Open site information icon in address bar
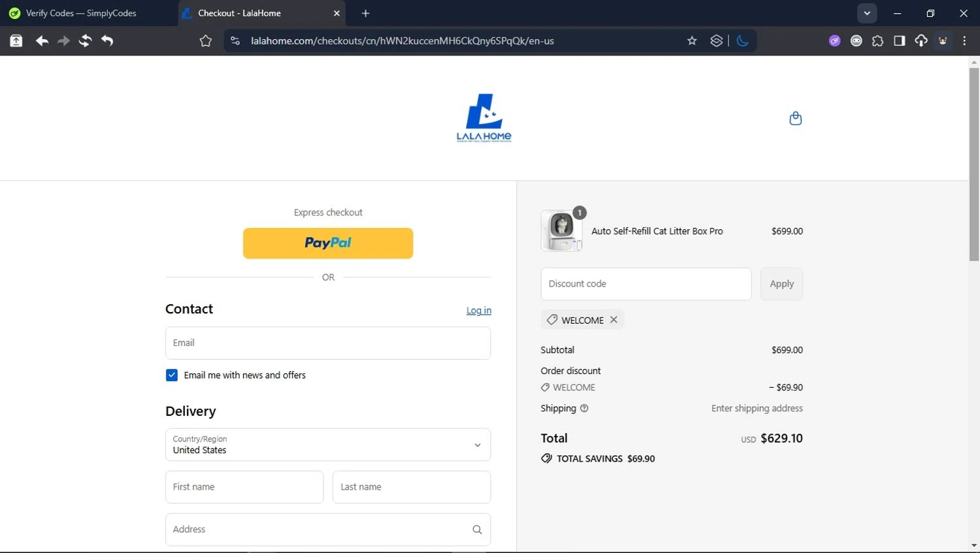The height and width of the screenshot is (553, 980). pyautogui.click(x=235, y=41)
